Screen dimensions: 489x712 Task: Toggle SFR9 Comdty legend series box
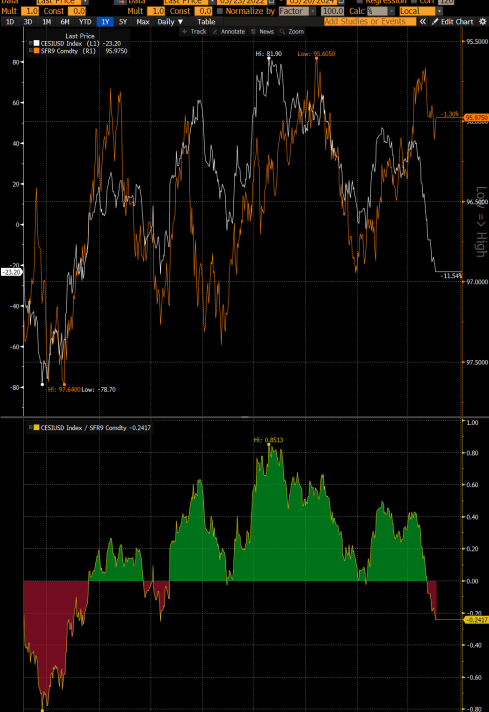[x=30, y=51]
